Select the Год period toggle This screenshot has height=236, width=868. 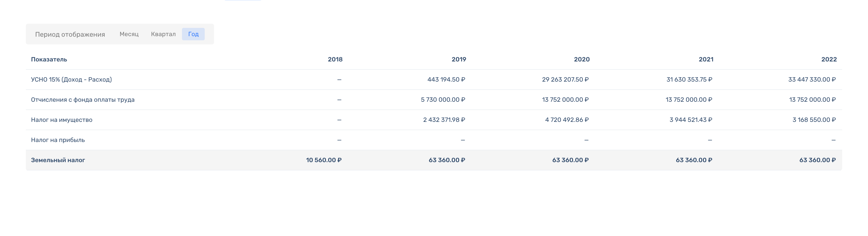click(x=193, y=34)
